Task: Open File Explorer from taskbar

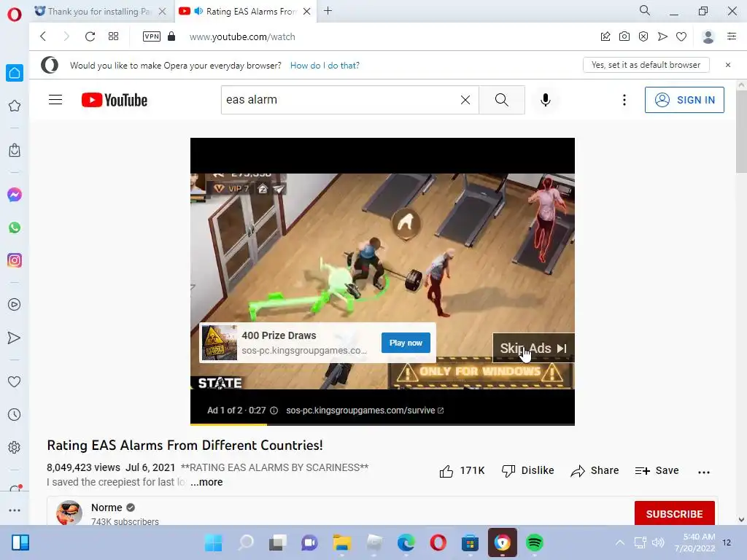Action: point(341,542)
